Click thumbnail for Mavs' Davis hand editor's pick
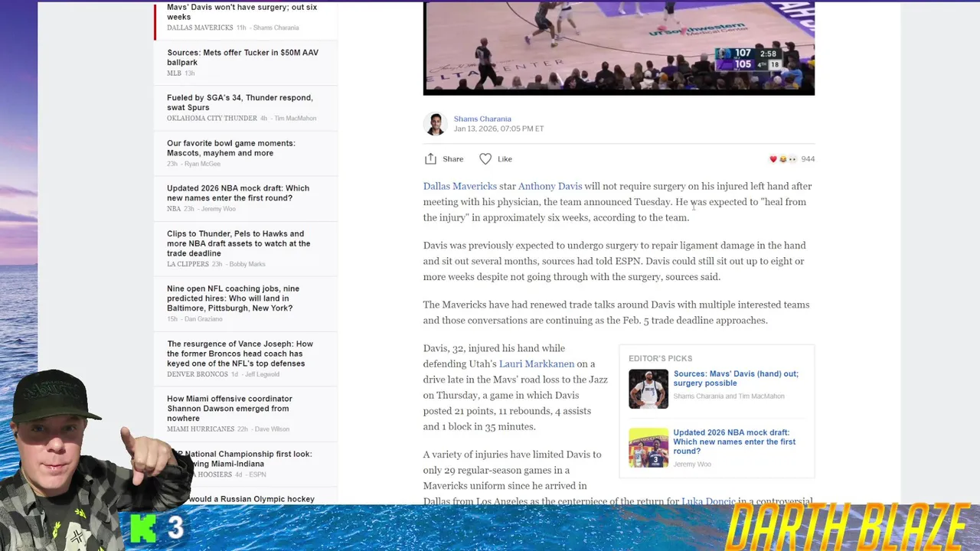 tap(648, 389)
